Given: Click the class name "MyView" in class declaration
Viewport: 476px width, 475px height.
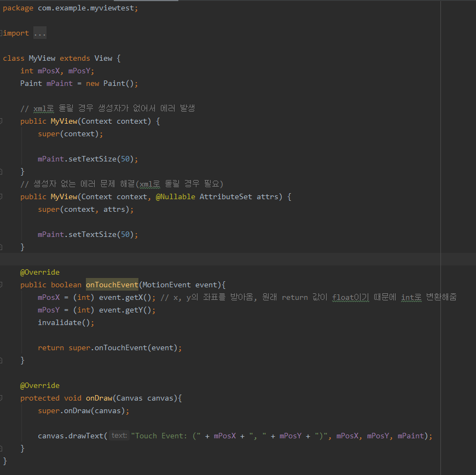Looking at the screenshot, I should click(x=42, y=59).
